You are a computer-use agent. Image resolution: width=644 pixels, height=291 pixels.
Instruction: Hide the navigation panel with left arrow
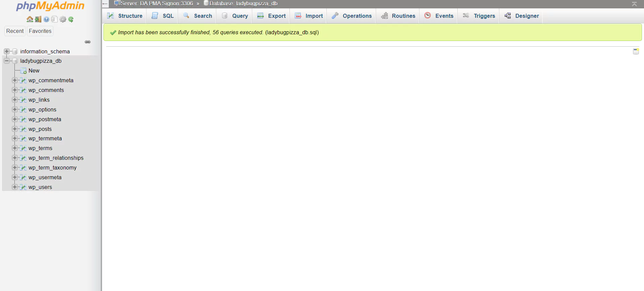click(x=105, y=4)
